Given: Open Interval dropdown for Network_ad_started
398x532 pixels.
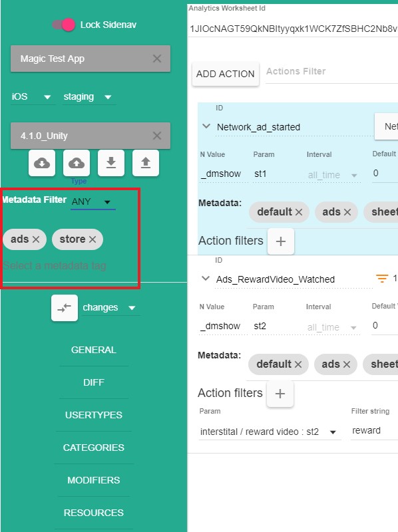Looking at the screenshot, I should tap(333, 175).
